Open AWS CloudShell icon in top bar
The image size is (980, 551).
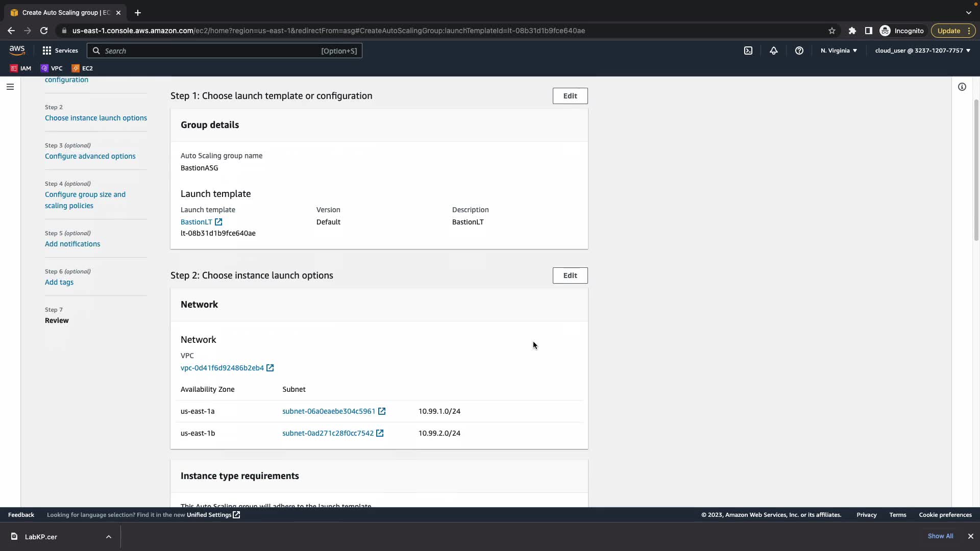(x=748, y=51)
